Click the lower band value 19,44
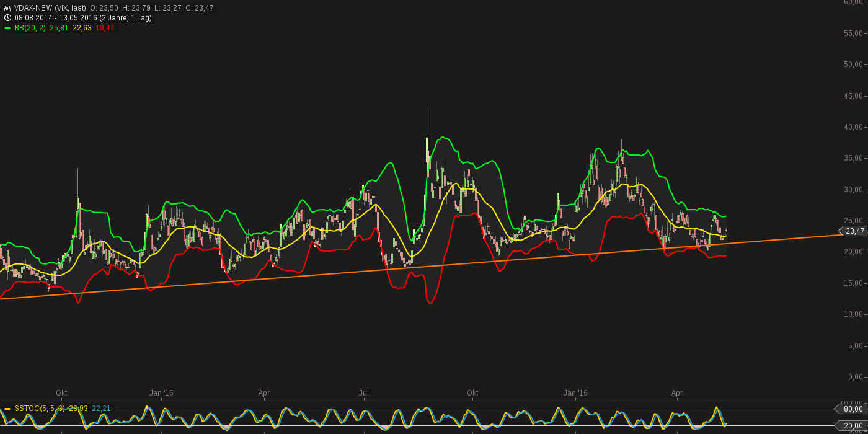Viewport: 868px width, 434px height. [105, 28]
